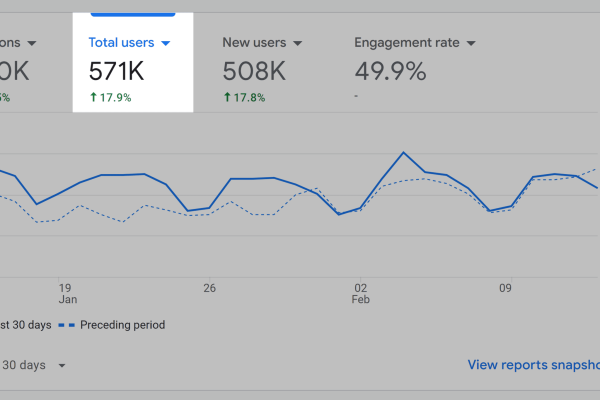
Task: Click the 49.9% engagement rate value
Action: point(390,71)
